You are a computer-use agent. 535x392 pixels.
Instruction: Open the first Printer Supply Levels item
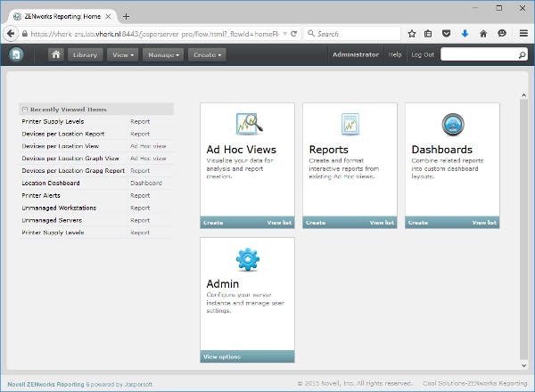[x=53, y=121]
